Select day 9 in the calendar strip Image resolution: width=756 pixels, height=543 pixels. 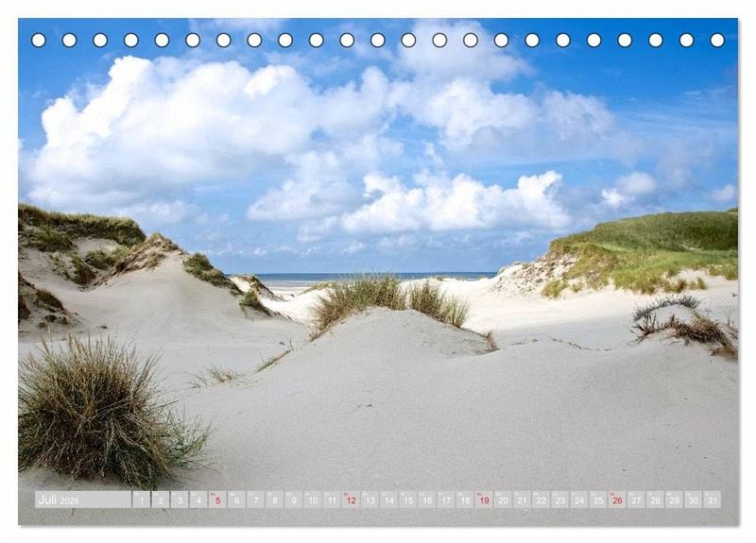click(294, 500)
